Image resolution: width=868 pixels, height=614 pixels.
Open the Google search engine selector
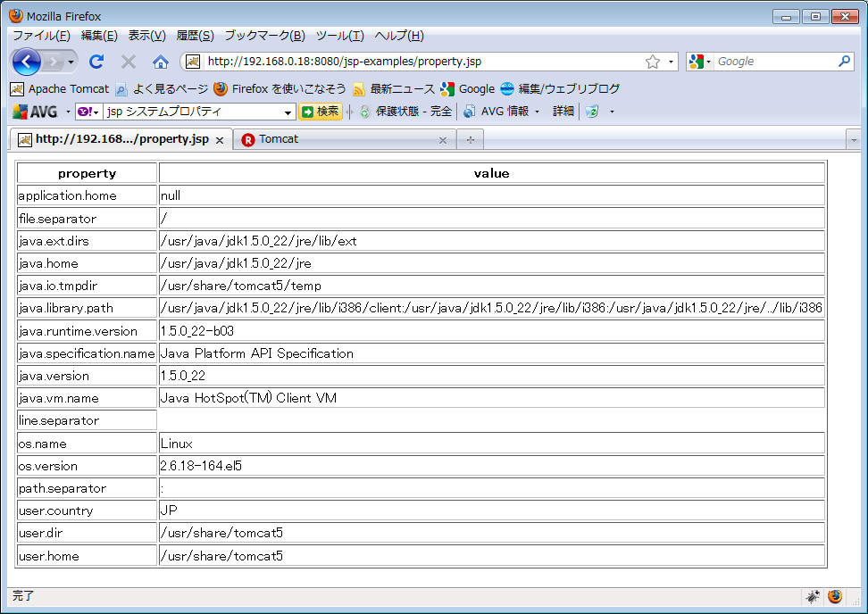[700, 62]
